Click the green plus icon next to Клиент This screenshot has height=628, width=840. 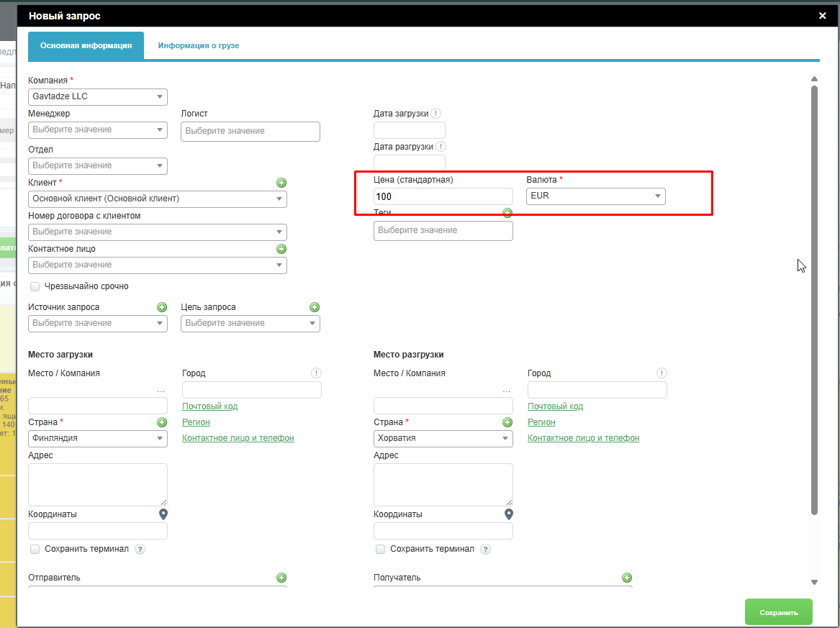pos(281,183)
